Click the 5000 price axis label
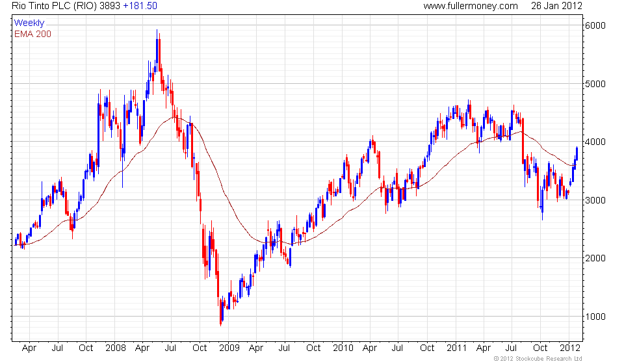Viewport: 637px width, 364px height. point(595,84)
